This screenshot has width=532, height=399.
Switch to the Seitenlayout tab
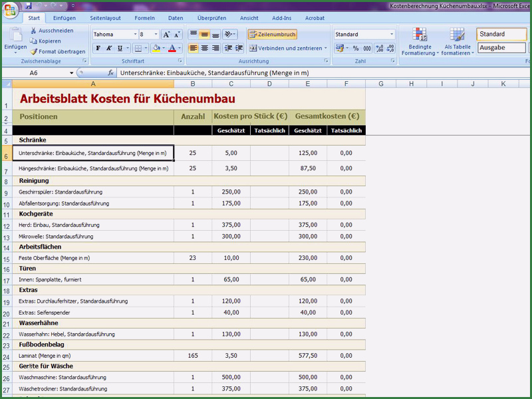105,19
